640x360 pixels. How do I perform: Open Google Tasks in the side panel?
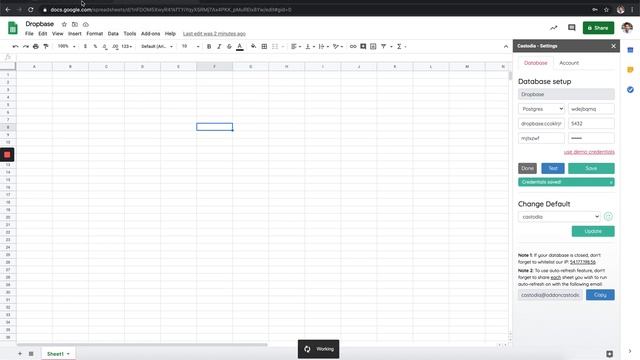pos(630,90)
